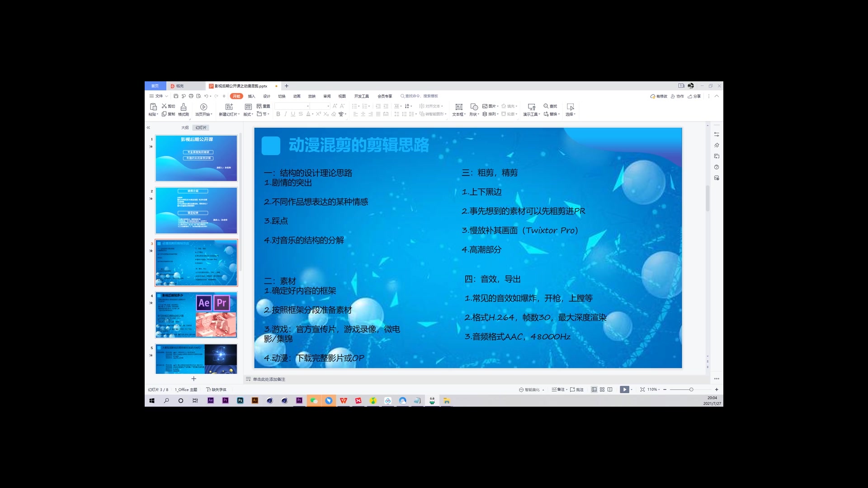This screenshot has width=868, height=488.
Task: Click the Save icon in quick access toolbar
Action: tap(176, 96)
